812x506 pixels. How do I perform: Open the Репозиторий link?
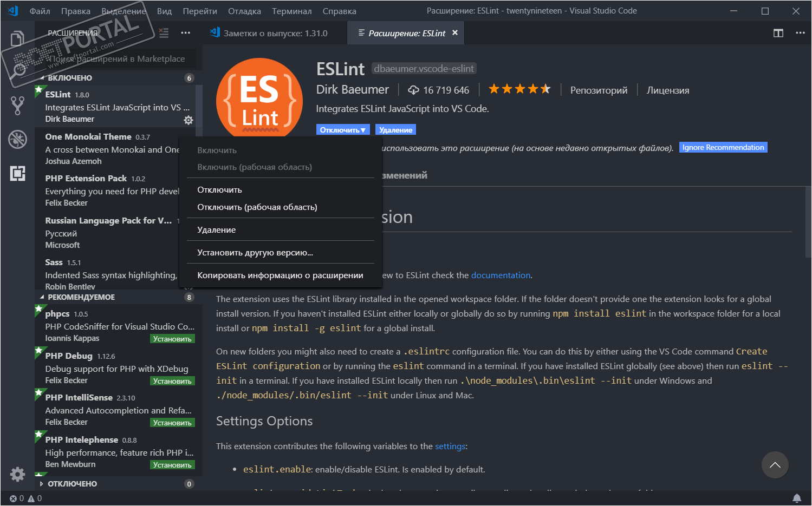coord(599,90)
